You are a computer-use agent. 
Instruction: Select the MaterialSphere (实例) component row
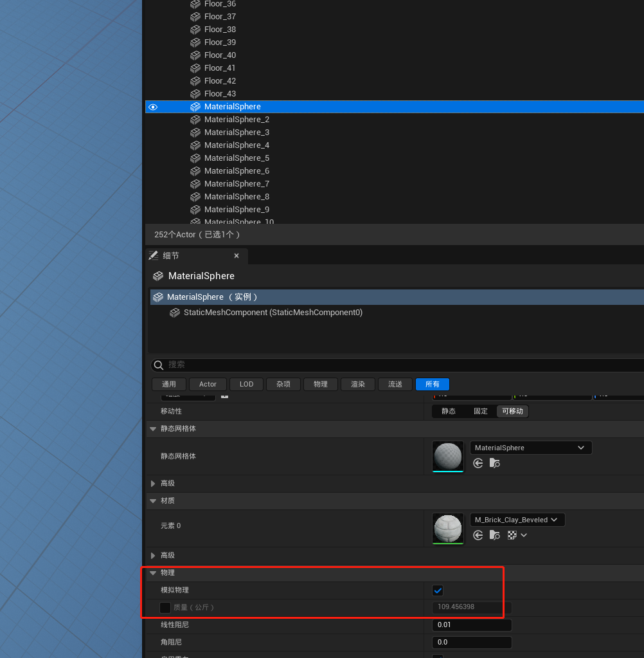click(397, 297)
